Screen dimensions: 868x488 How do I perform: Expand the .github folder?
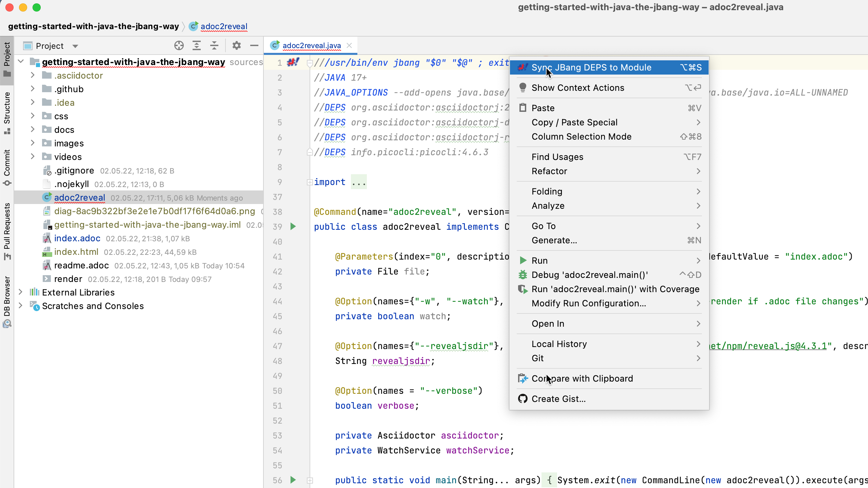tap(33, 89)
